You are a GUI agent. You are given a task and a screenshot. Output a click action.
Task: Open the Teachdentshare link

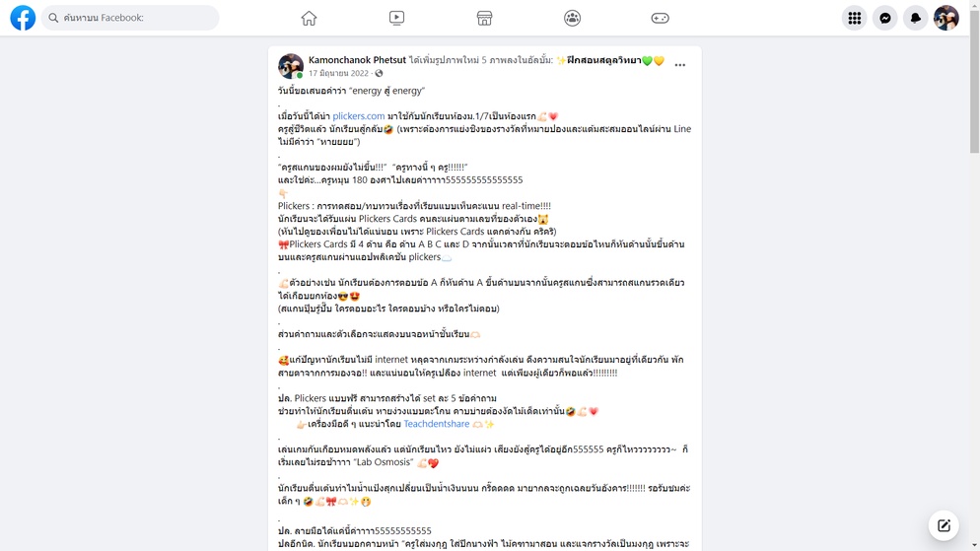coord(436,424)
